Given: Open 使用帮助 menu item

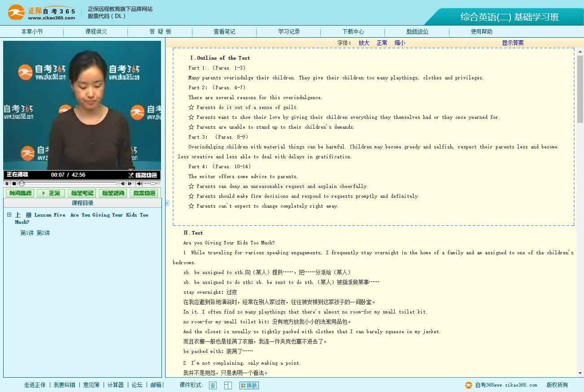Looking at the screenshot, I should coord(481,31).
